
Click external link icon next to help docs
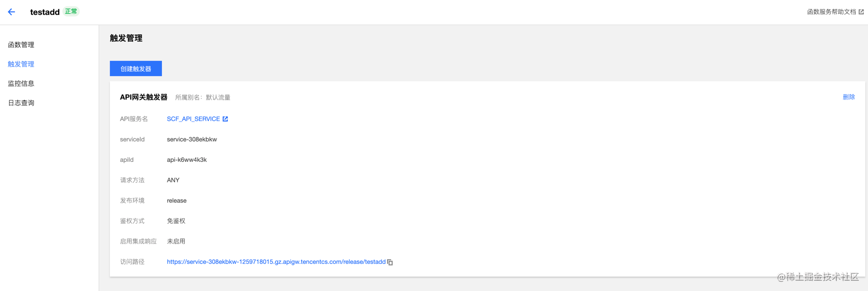click(x=861, y=12)
